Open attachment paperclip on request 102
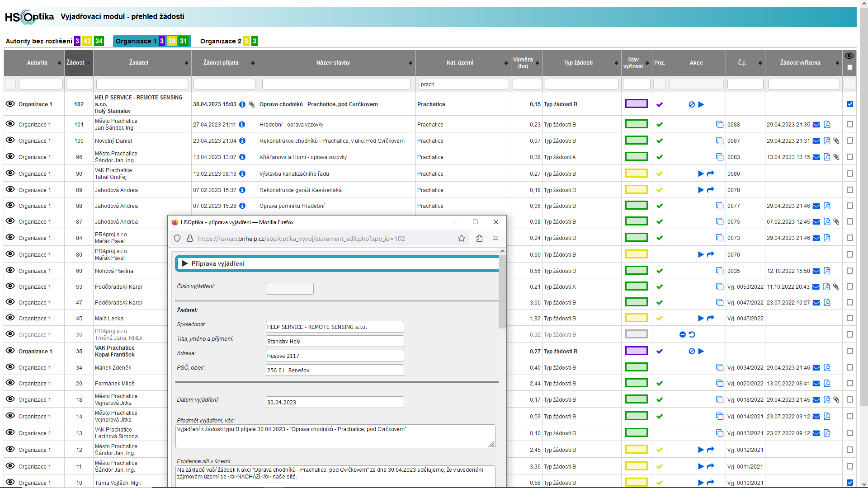 click(x=251, y=104)
